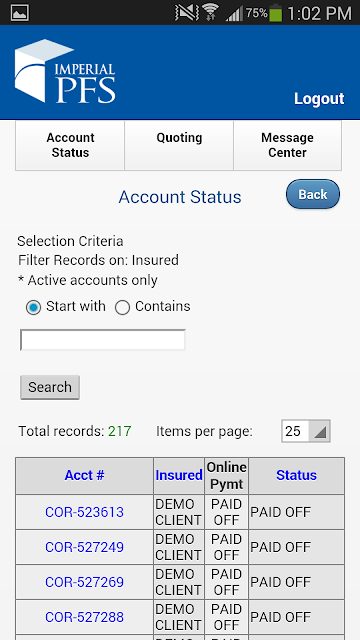Tap the battery indicator icon

[276, 13]
